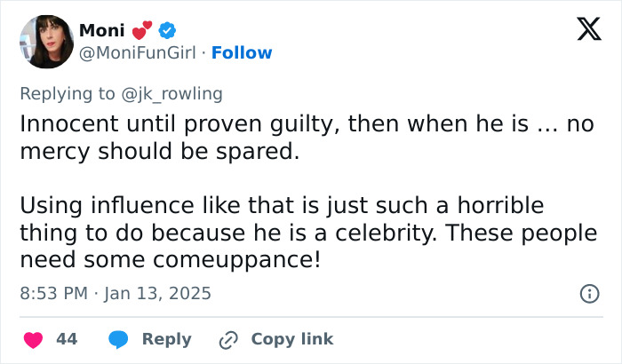The image size is (622, 364).
Task: Visit the @MoniFunGirl handle
Action: point(138,53)
